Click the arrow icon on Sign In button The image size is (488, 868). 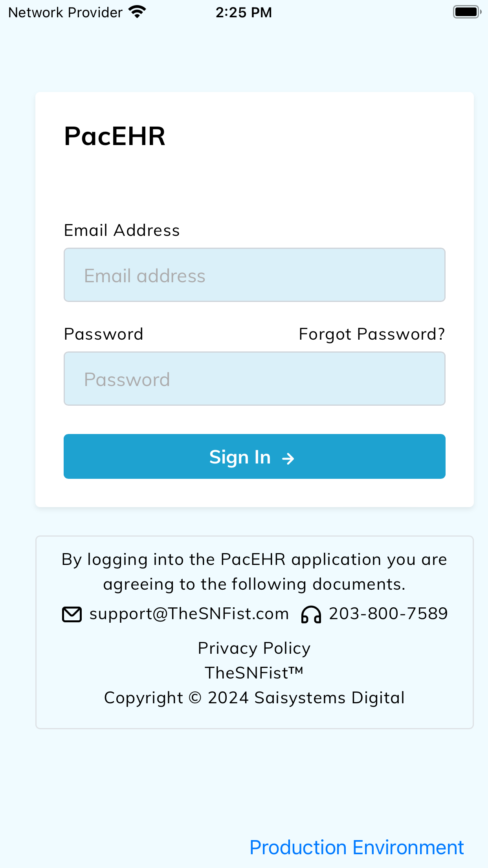click(x=288, y=458)
